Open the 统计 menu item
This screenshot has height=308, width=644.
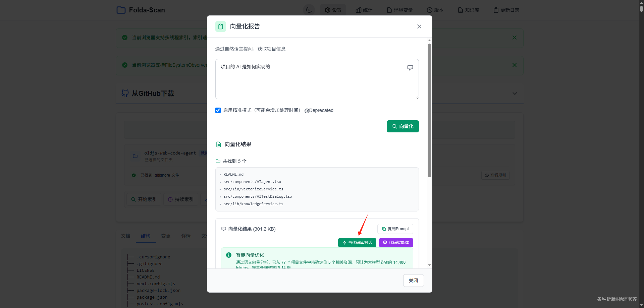pyautogui.click(x=364, y=10)
